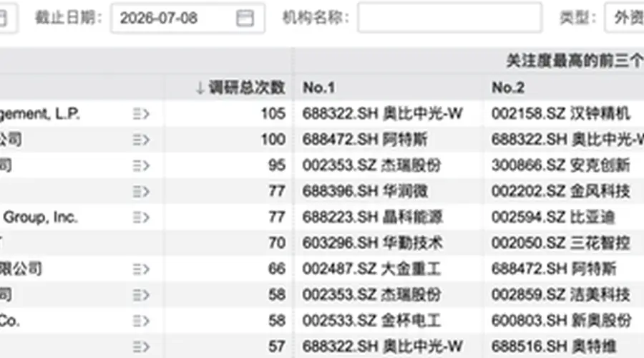644x358 pixels.
Task: Select cell 600803.SH 新奥股份
Action: point(562,321)
